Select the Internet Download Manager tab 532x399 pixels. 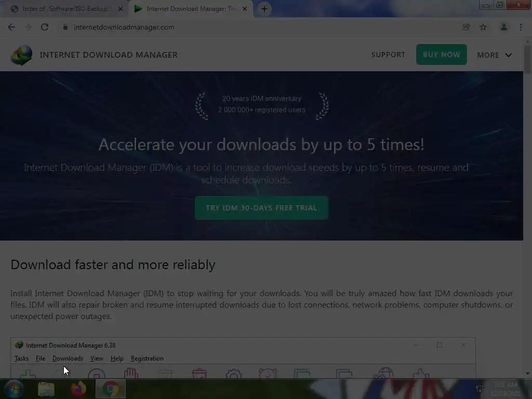(190, 9)
